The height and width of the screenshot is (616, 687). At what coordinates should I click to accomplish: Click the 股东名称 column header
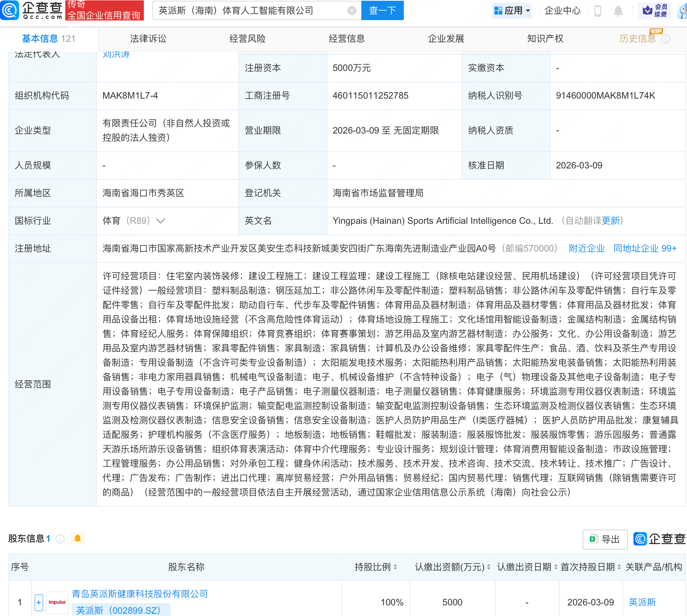tap(186, 567)
